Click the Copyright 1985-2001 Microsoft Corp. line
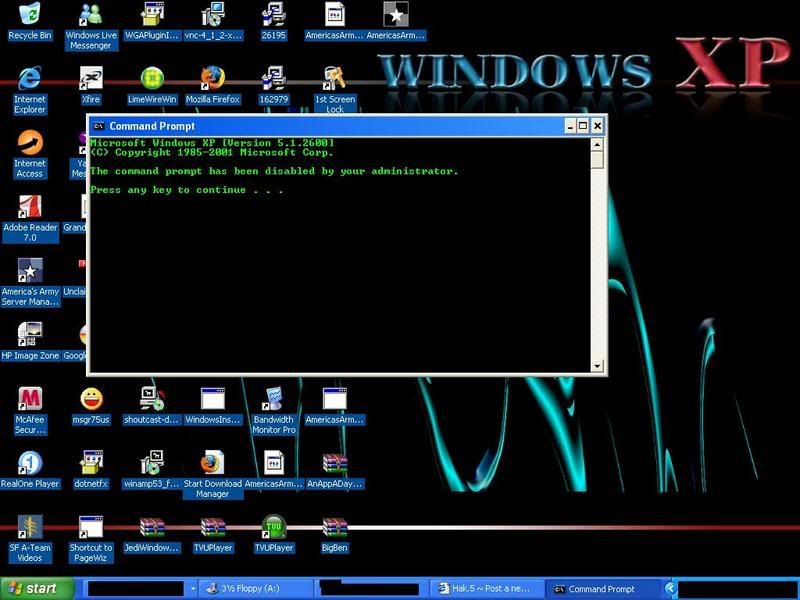 coord(212,152)
